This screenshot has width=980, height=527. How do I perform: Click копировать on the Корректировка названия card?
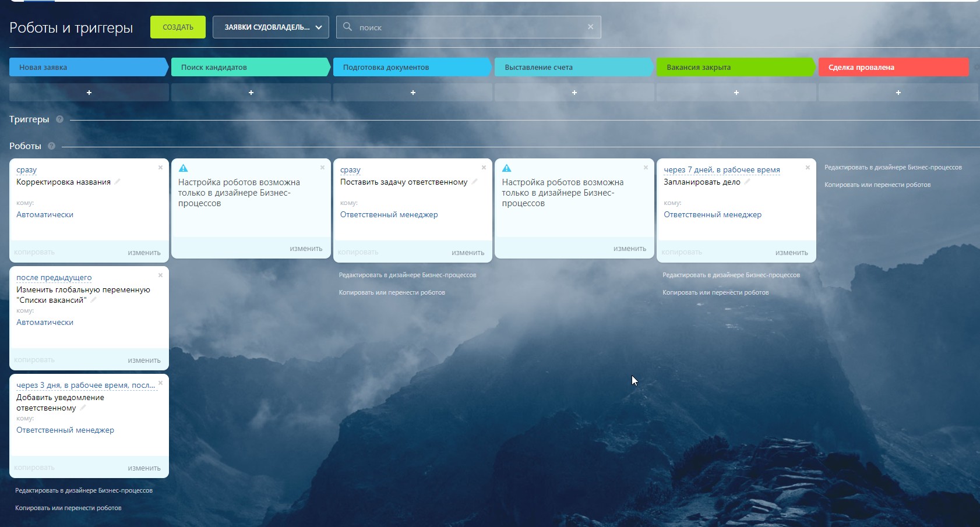(x=34, y=252)
